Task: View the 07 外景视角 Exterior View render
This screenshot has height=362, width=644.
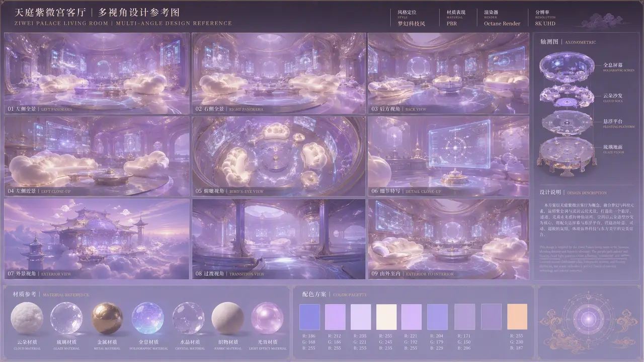Action: 97,239
